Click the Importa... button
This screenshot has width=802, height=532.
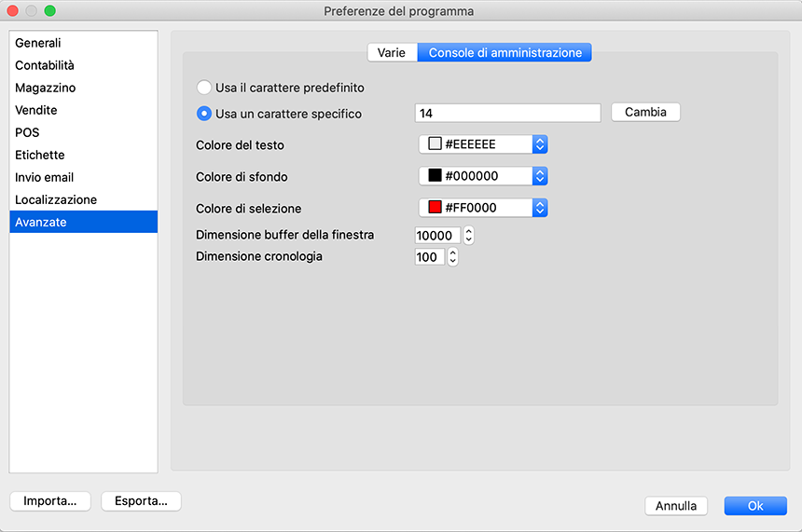(50, 501)
